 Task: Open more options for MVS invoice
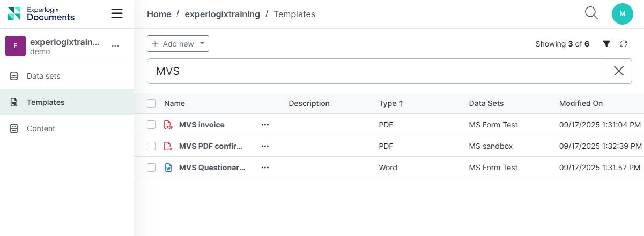click(265, 125)
